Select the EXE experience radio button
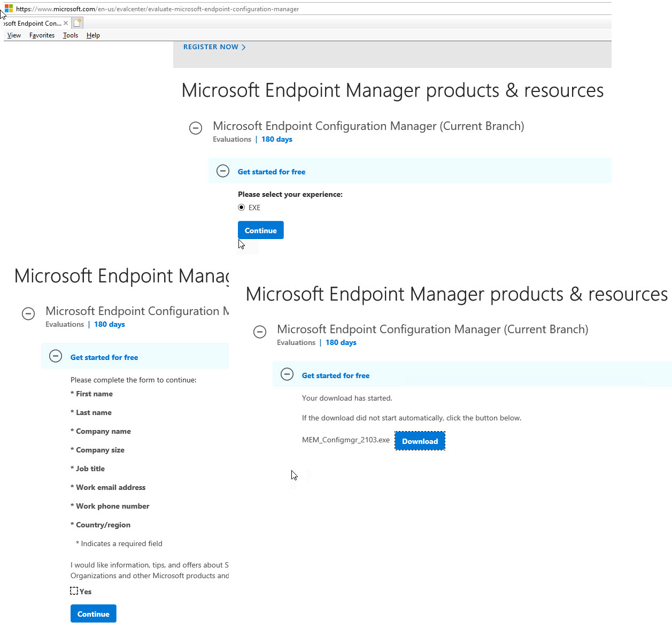672x629 pixels. click(x=242, y=207)
